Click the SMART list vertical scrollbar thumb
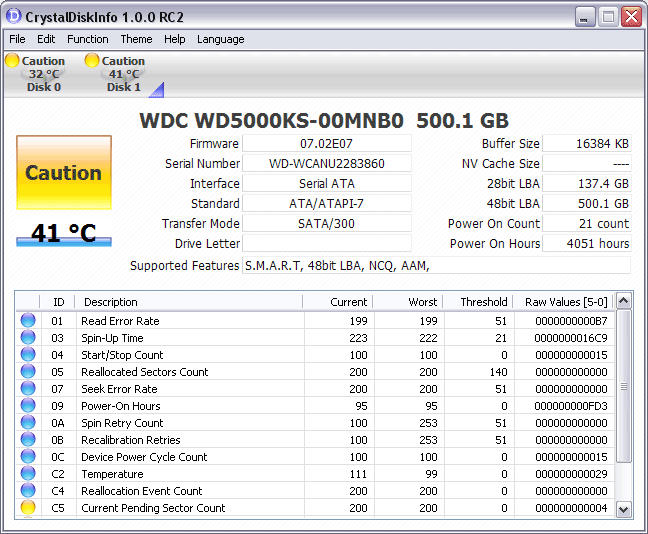The width and height of the screenshot is (648, 534). (x=624, y=386)
